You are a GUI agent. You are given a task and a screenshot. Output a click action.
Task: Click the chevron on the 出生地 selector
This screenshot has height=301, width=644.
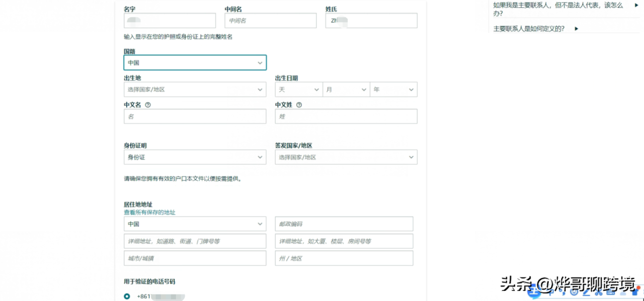(260, 89)
